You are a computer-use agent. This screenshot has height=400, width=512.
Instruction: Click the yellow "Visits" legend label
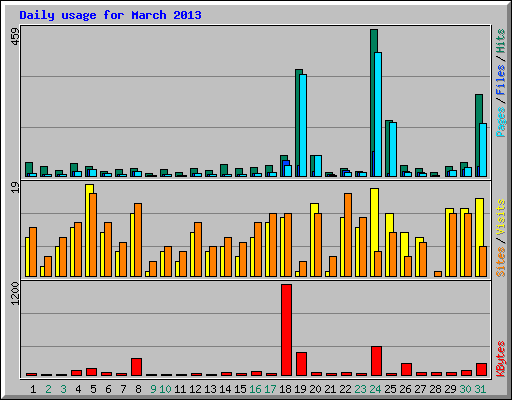click(501, 218)
